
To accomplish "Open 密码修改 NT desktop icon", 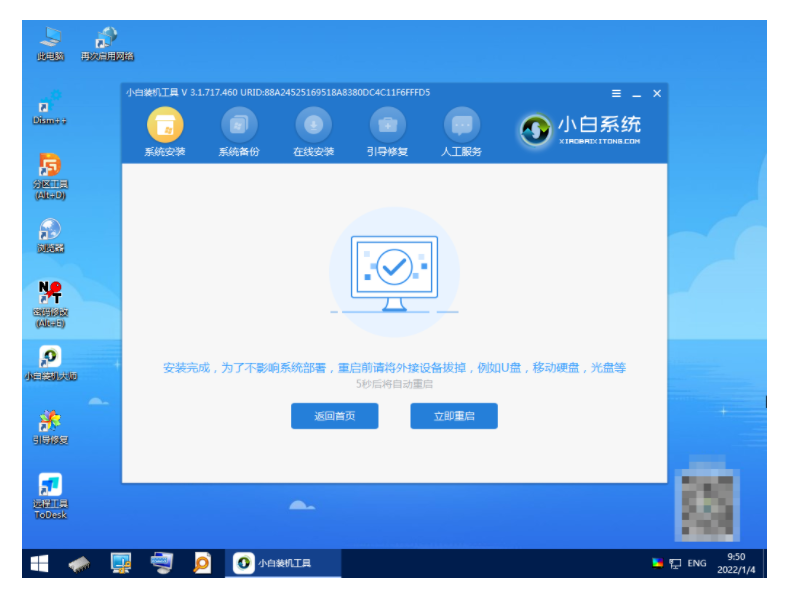I will pos(50,298).
